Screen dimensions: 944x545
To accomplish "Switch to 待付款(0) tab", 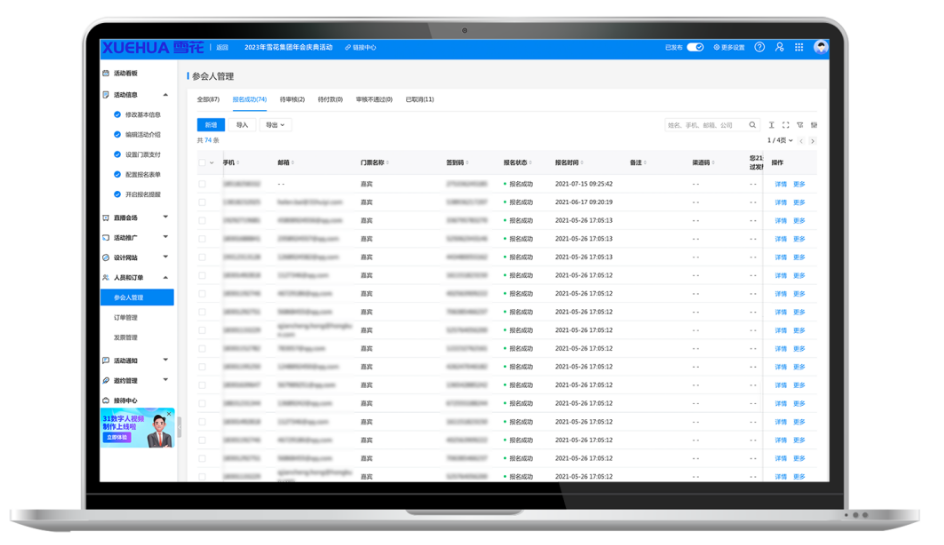I will 330,100.
